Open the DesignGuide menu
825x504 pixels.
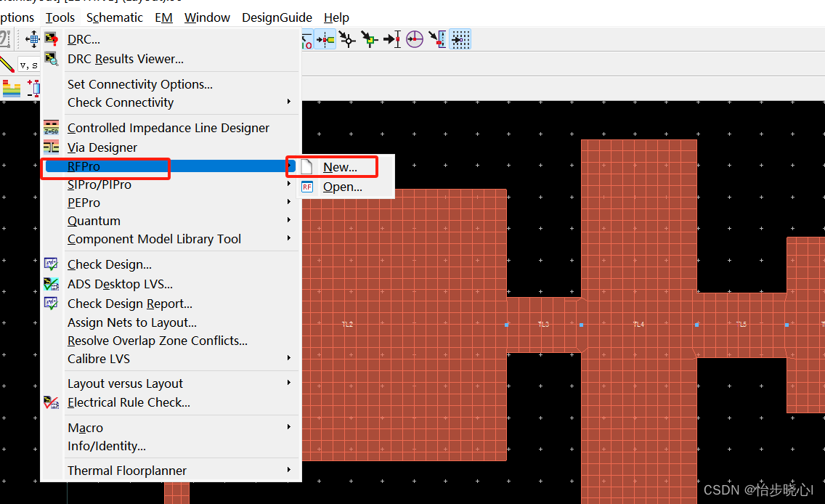pos(277,17)
